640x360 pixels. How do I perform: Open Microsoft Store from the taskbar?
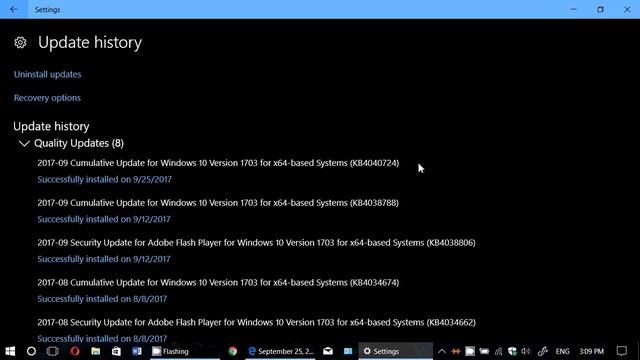tap(116, 351)
